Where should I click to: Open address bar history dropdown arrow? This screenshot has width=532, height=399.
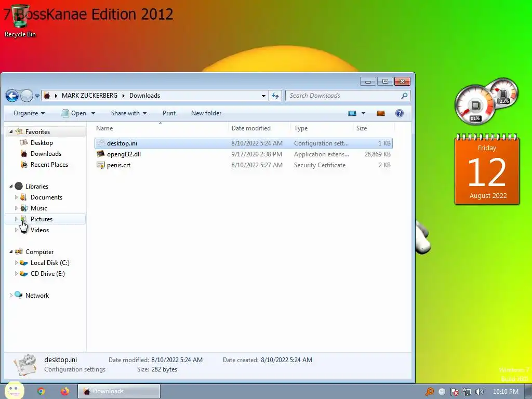(263, 96)
